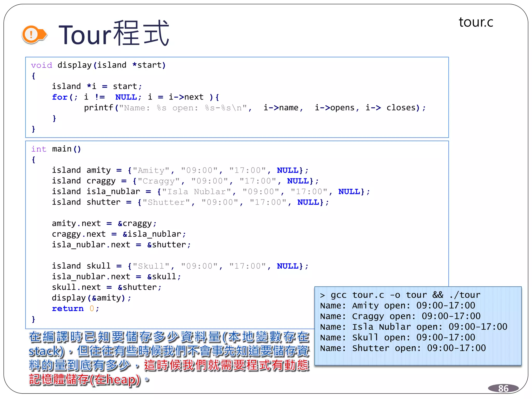This screenshot has width=532, height=399.
Task: Click the 'int main()' line
Action: click(x=56, y=149)
